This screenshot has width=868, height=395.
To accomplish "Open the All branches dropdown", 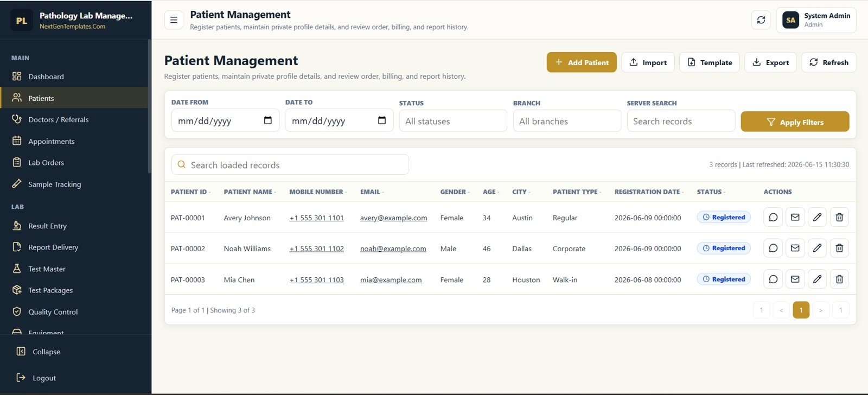I will [567, 121].
